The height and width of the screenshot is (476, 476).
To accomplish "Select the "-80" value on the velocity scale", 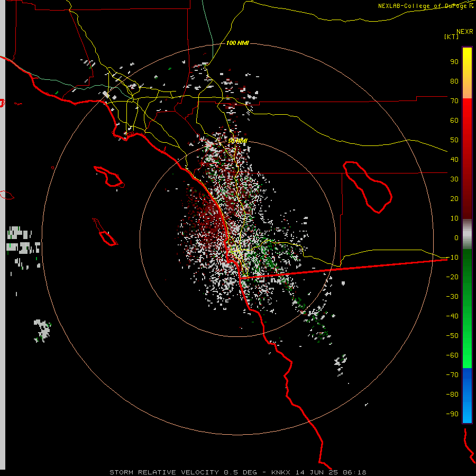I will pyautogui.click(x=452, y=395).
